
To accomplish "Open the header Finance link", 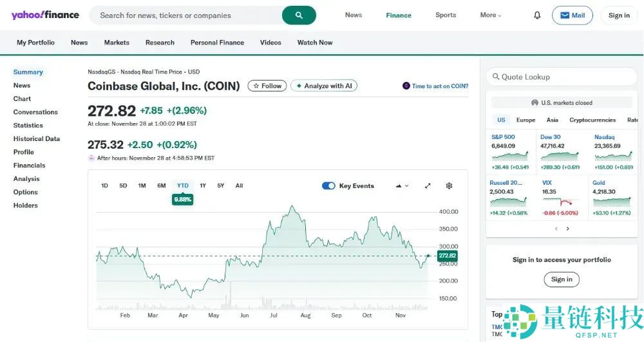I will click(399, 15).
